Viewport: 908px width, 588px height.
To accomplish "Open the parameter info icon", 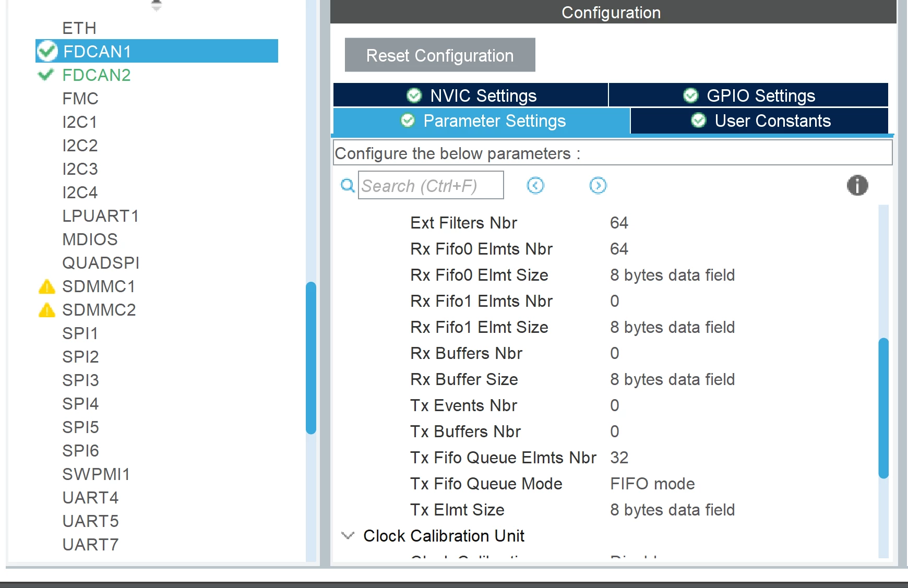I will 857,185.
